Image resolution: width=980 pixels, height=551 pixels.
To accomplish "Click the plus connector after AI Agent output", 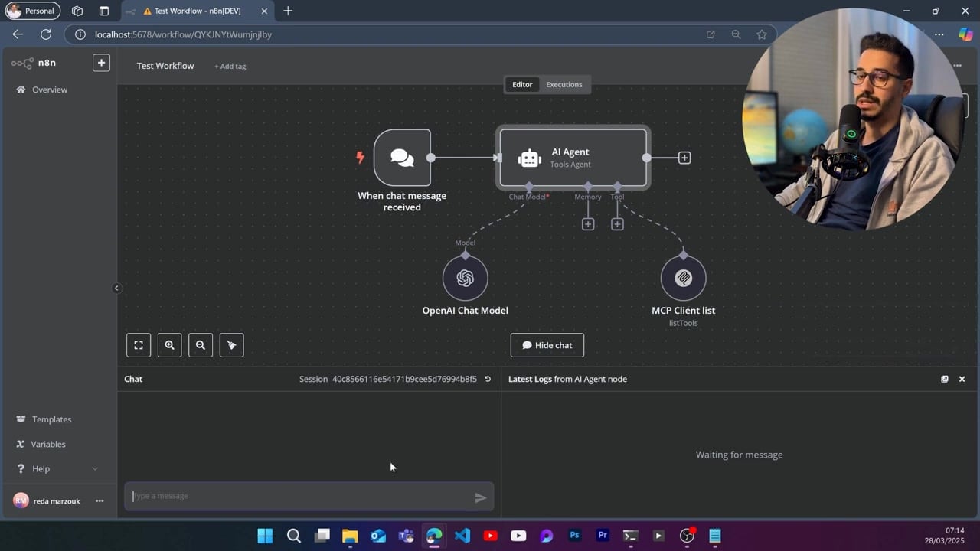I will [x=684, y=158].
